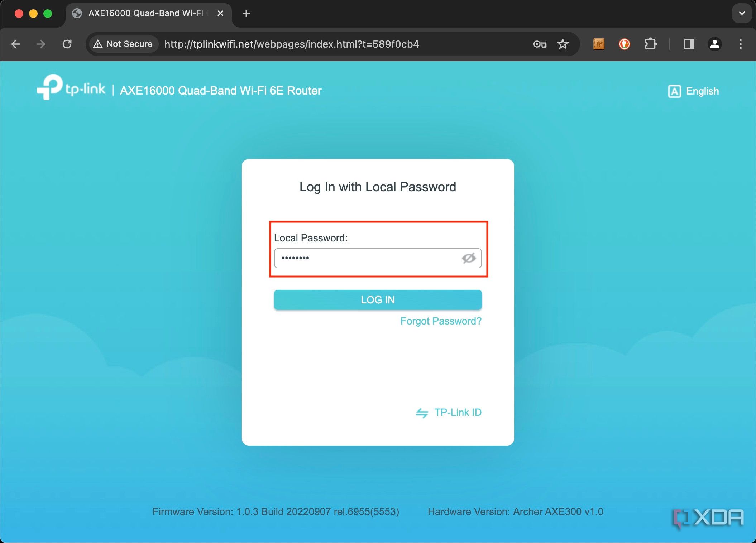
Task: Bookmark this page via the star icon
Action: click(x=563, y=44)
